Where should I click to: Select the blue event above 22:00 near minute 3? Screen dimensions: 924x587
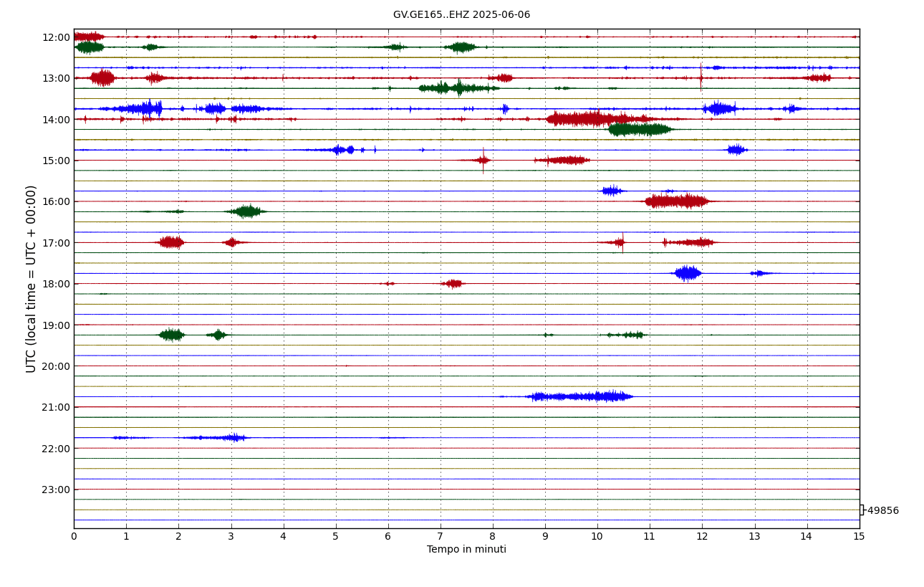215,437
